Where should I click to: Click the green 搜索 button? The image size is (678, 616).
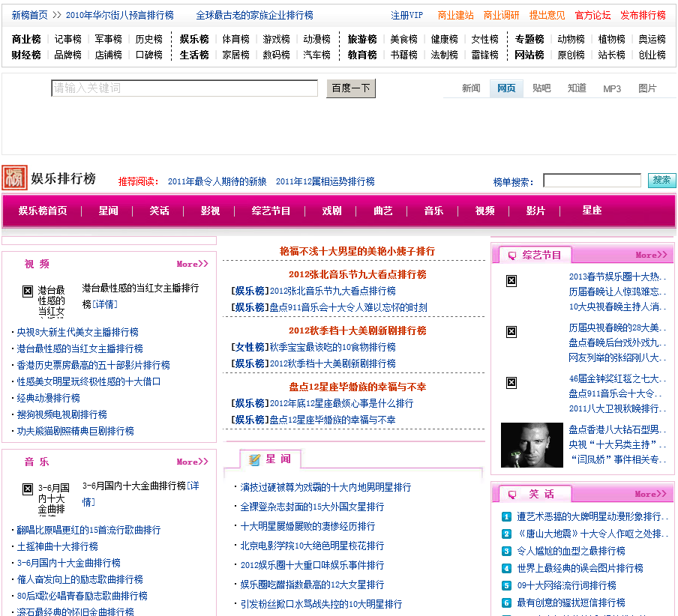(661, 180)
